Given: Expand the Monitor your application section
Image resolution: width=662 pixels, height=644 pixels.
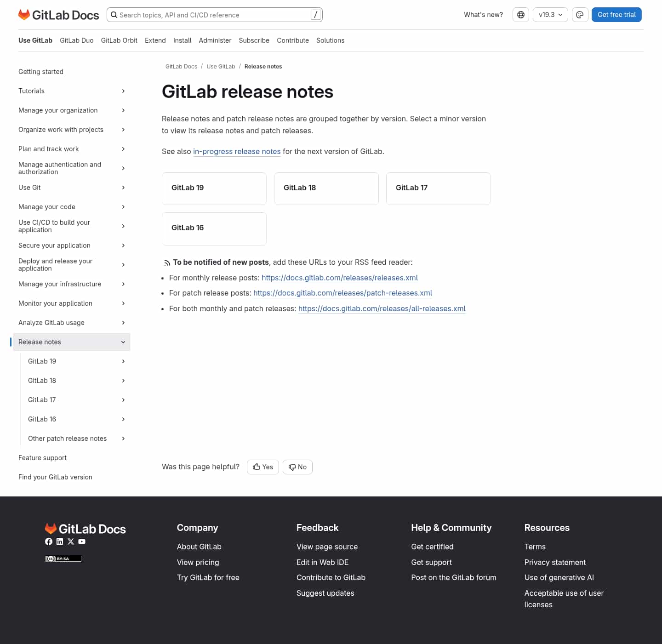Looking at the screenshot, I should coord(123,303).
